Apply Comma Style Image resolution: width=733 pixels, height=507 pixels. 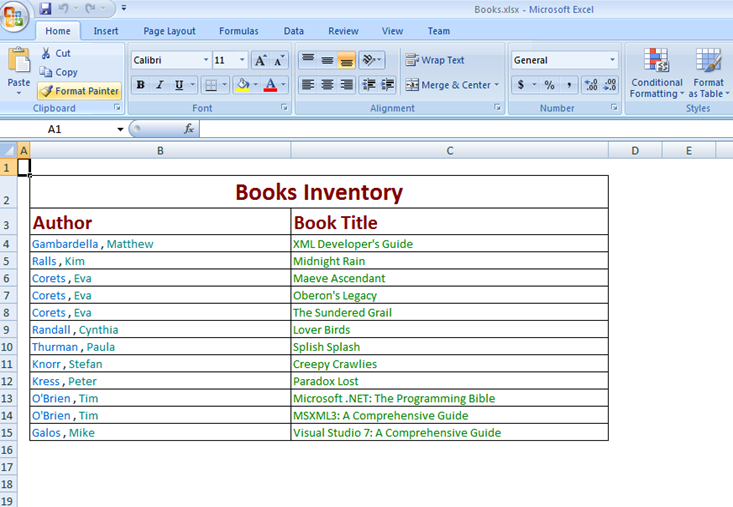pos(569,85)
